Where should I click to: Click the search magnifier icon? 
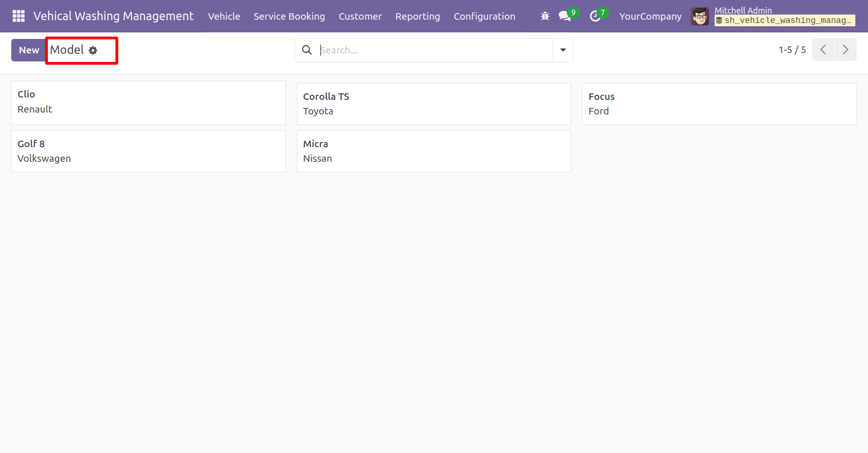307,50
